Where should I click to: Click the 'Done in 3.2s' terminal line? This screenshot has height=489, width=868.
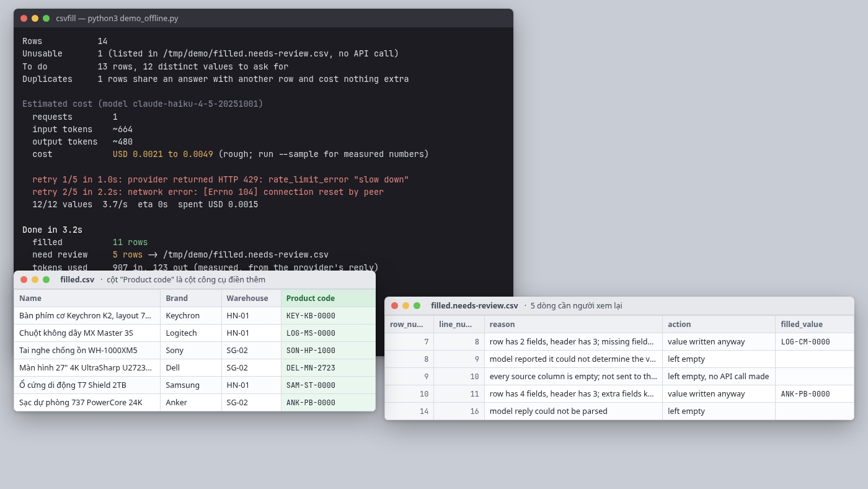[53, 230]
